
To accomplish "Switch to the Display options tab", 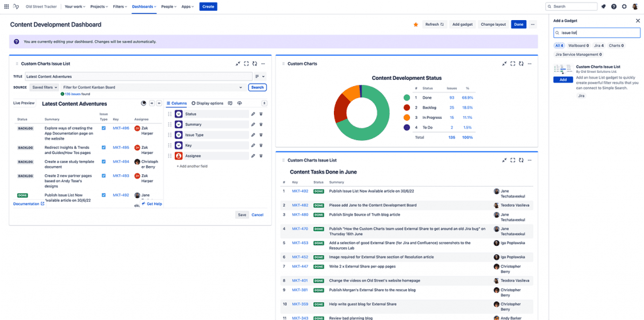I will pos(208,103).
